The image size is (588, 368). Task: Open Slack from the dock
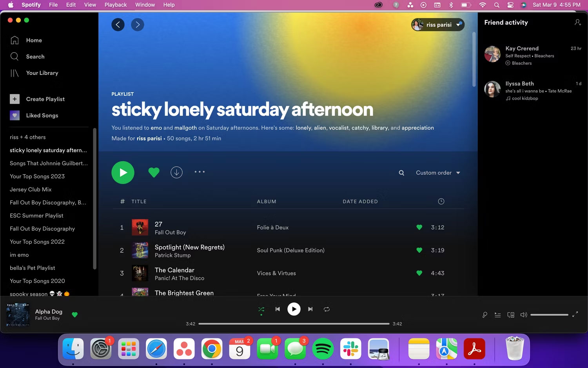[x=351, y=349]
